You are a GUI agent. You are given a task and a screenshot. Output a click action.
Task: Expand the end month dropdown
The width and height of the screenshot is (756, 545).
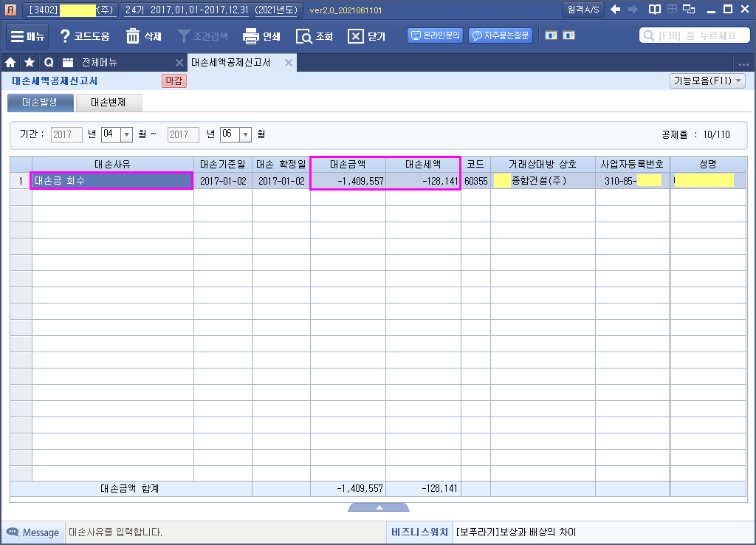click(245, 134)
